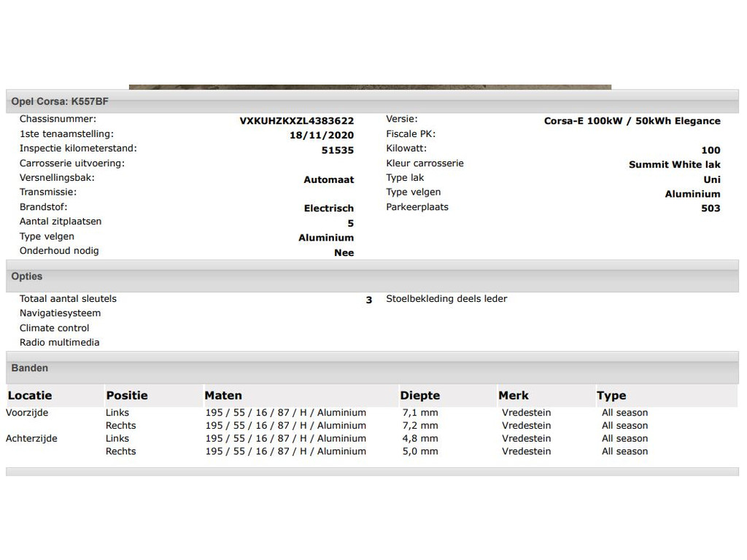The height and width of the screenshot is (560, 747).
Task: Click the 'Brandstof:' label
Action: (43, 207)
